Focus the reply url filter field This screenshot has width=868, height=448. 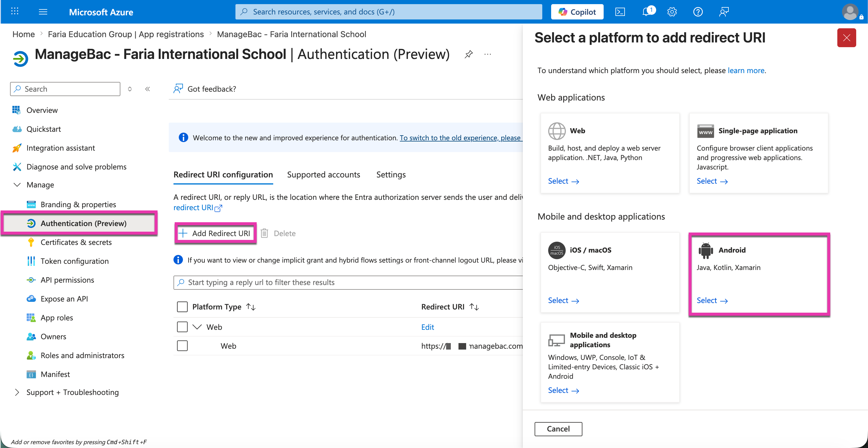point(348,282)
